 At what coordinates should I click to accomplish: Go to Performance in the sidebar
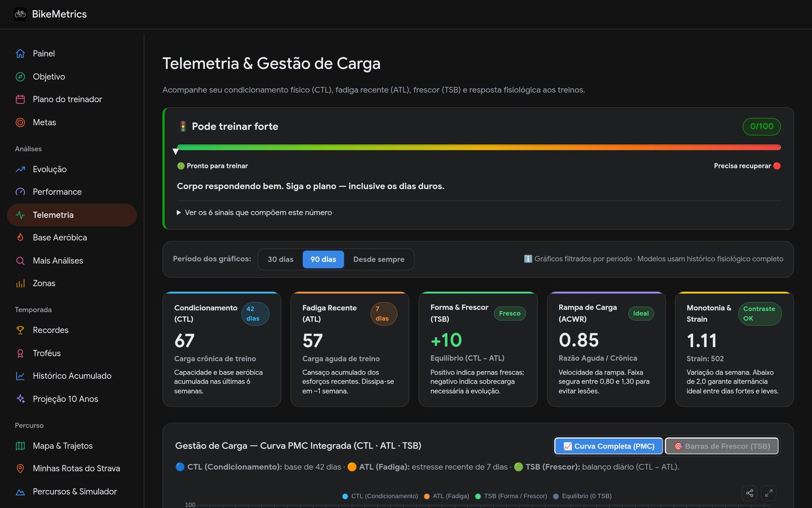(72, 192)
